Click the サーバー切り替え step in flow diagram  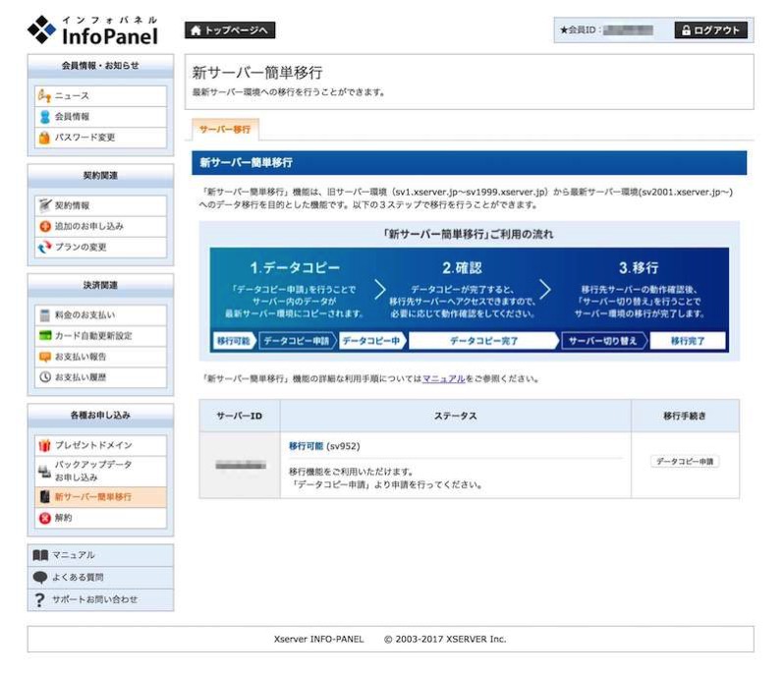pos(603,341)
